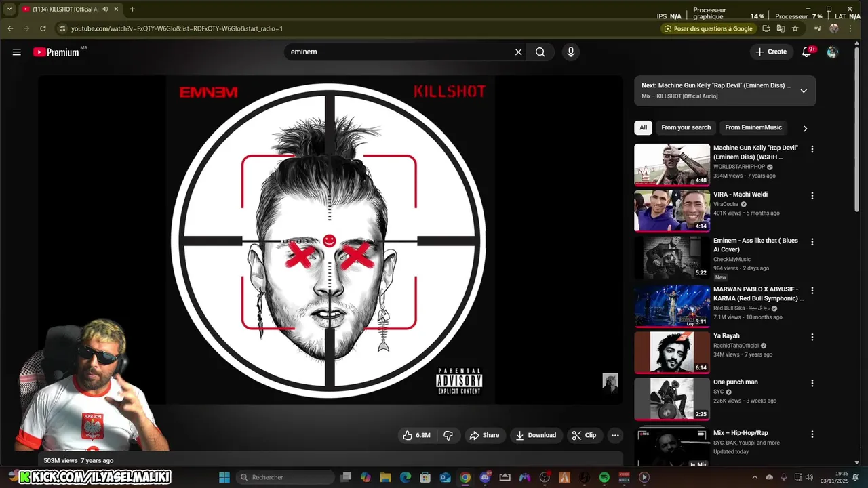Open Microsoft Edge from taskbar
868x488 pixels.
[406, 477]
